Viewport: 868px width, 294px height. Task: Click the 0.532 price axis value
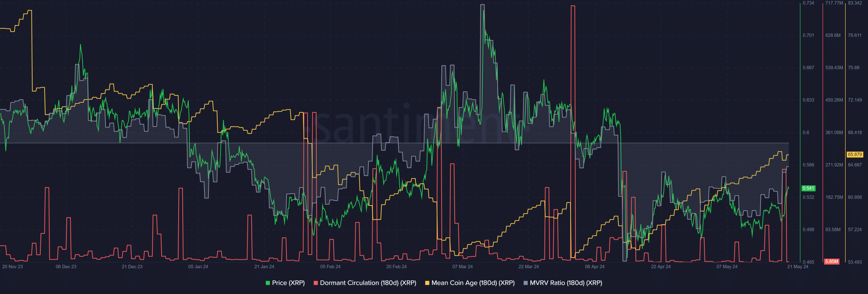(808, 197)
